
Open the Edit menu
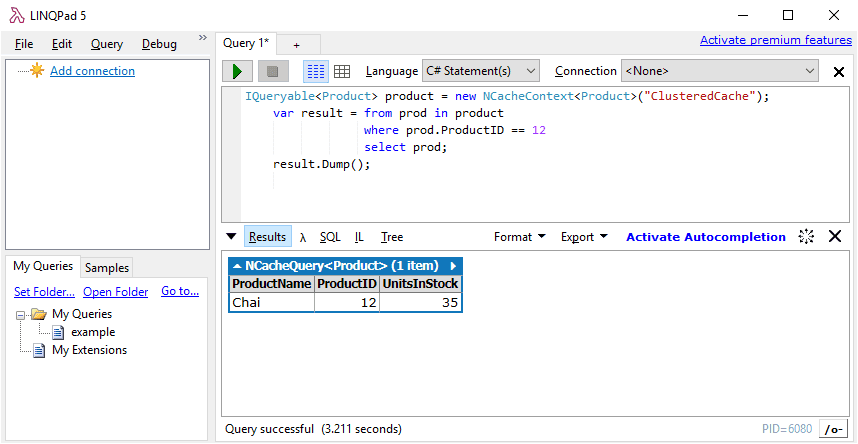[62, 44]
